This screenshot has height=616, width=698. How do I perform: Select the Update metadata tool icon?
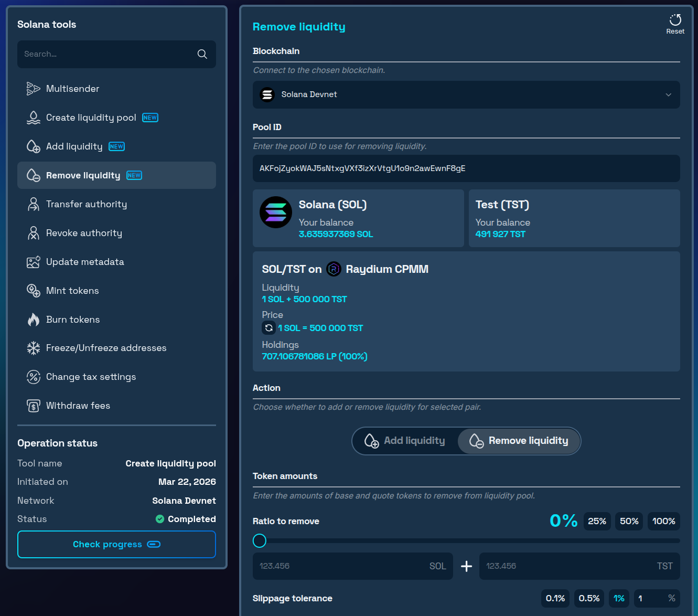[x=34, y=262]
